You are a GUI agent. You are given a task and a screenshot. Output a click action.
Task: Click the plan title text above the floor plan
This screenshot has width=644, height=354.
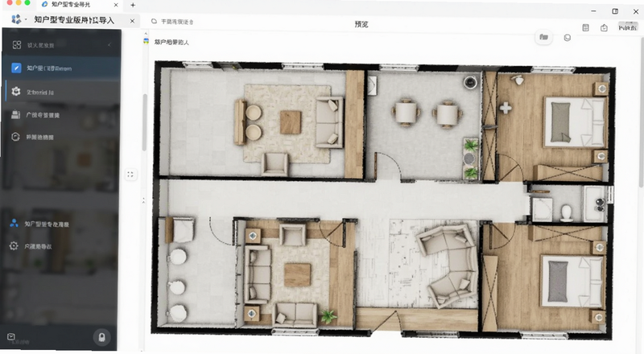(x=171, y=42)
